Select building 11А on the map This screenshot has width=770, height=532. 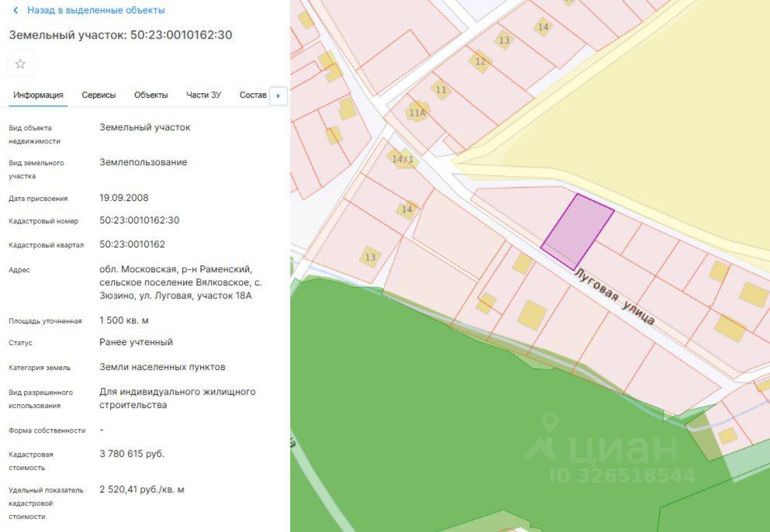click(417, 112)
